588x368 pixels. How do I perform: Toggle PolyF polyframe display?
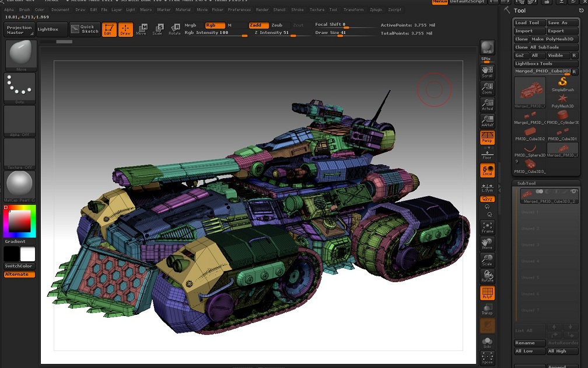click(x=487, y=293)
